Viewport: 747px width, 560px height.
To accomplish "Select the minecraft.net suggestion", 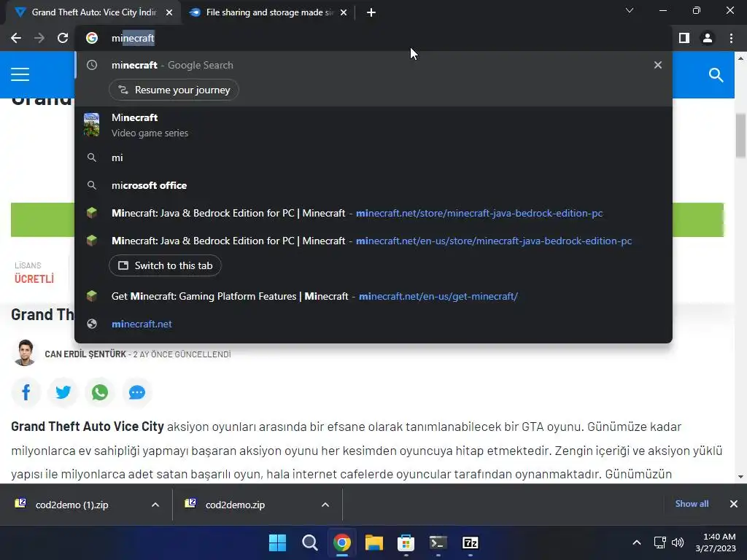I will [373, 324].
